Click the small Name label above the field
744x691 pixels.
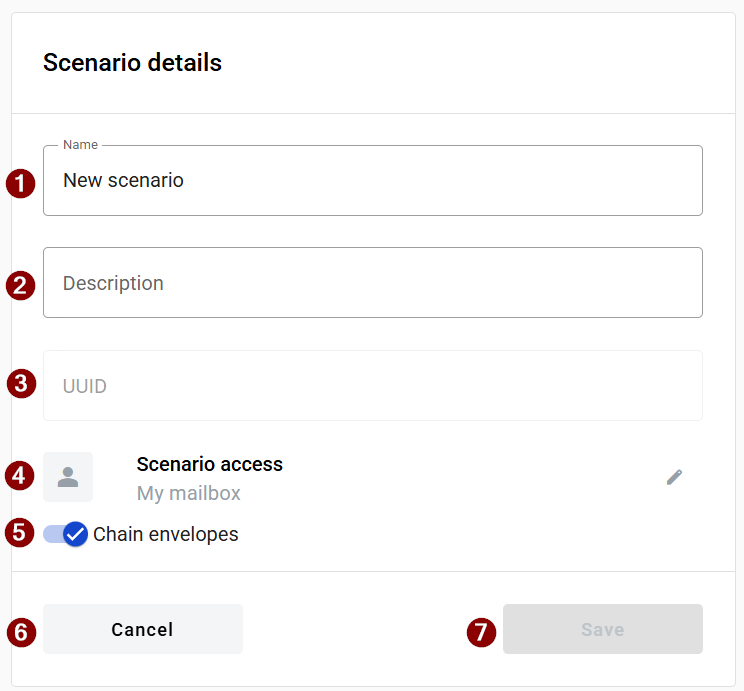pos(80,145)
